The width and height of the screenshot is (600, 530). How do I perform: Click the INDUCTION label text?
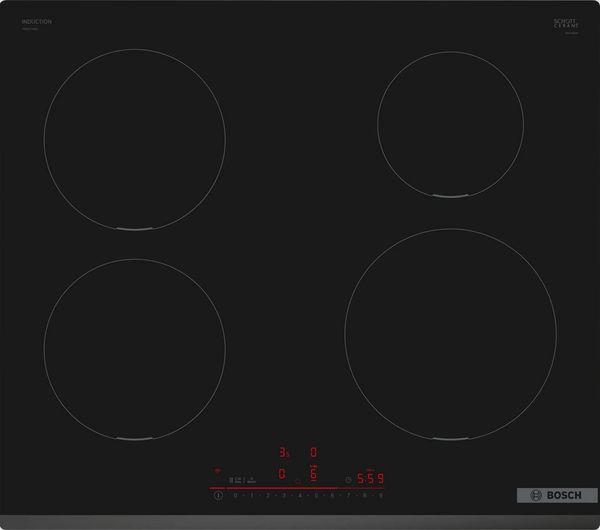[x=37, y=22]
